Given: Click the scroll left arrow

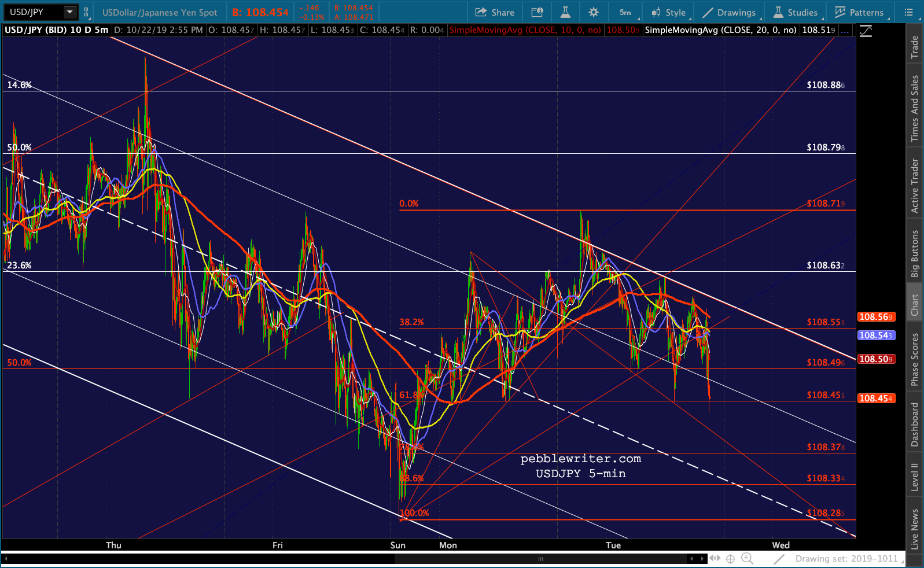Looking at the screenshot, I should click(x=691, y=559).
